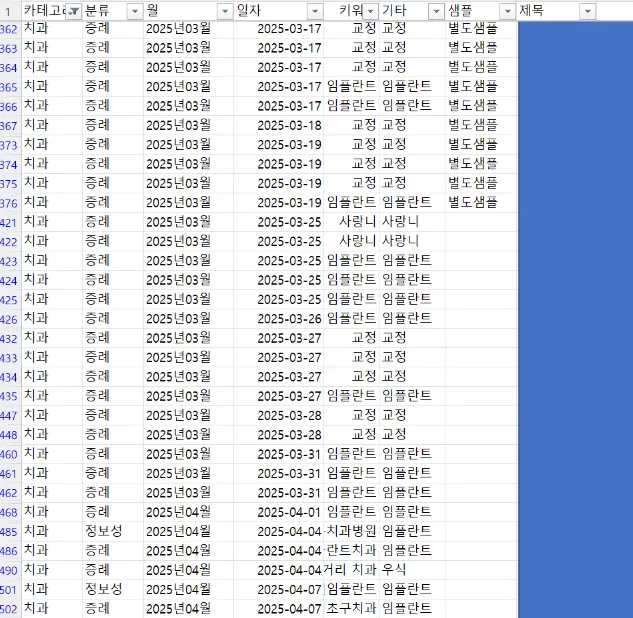Select row header 421
The image size is (633, 618).
(x=9, y=223)
